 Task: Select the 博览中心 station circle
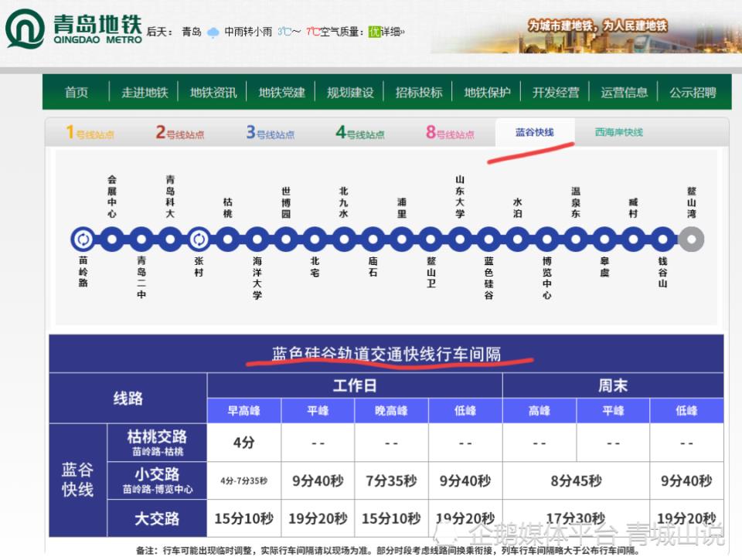[x=546, y=239]
